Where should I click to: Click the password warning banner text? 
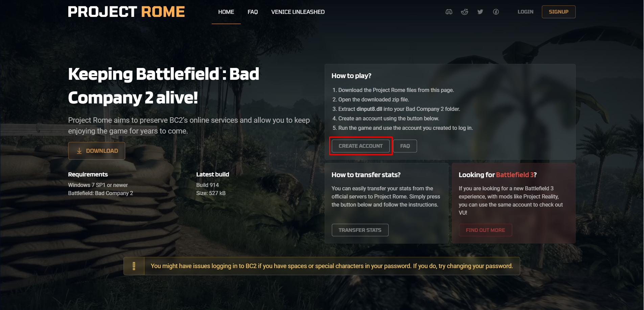(x=332, y=266)
